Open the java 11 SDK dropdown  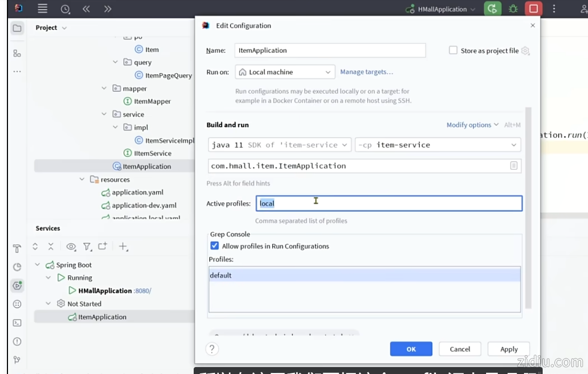point(279,145)
